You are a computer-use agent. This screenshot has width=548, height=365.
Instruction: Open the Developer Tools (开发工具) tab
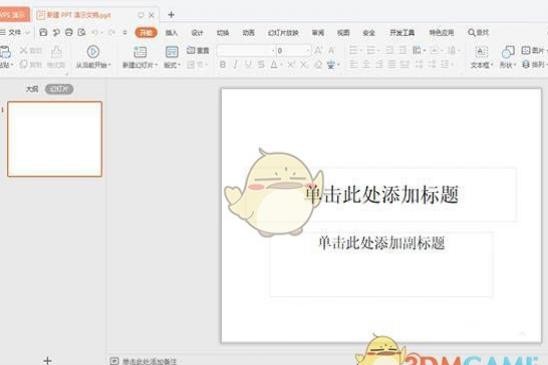[x=402, y=33]
